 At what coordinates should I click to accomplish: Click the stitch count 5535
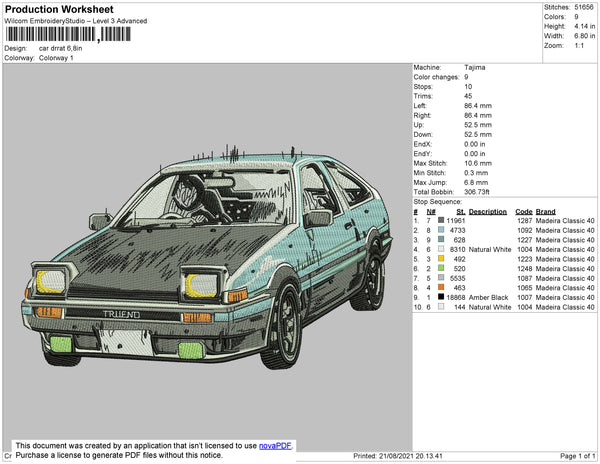pos(458,278)
